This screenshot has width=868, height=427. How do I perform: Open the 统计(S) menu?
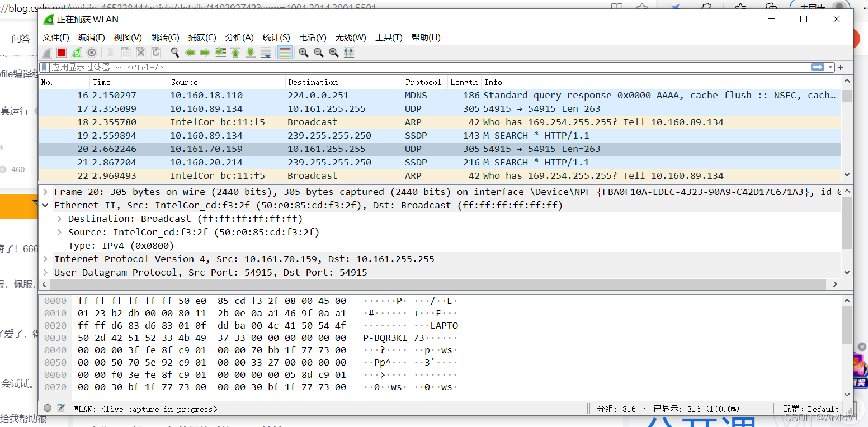pyautogui.click(x=276, y=37)
